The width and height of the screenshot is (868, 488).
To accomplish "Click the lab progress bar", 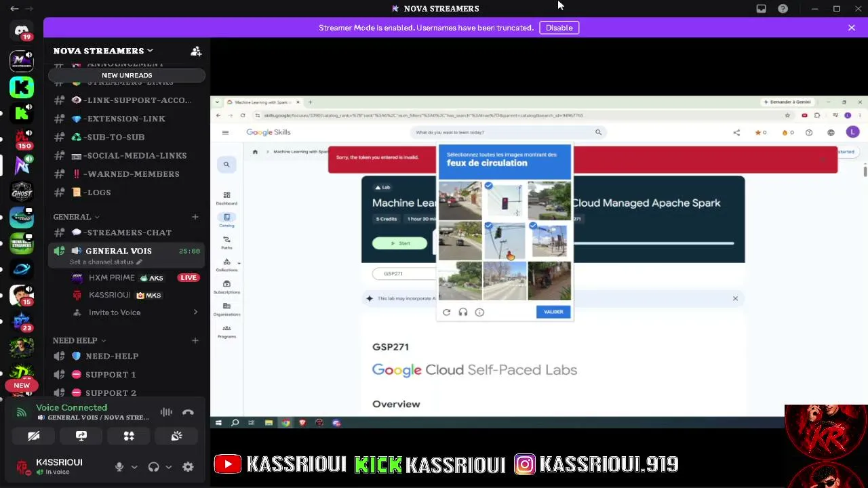I will 654,243.
